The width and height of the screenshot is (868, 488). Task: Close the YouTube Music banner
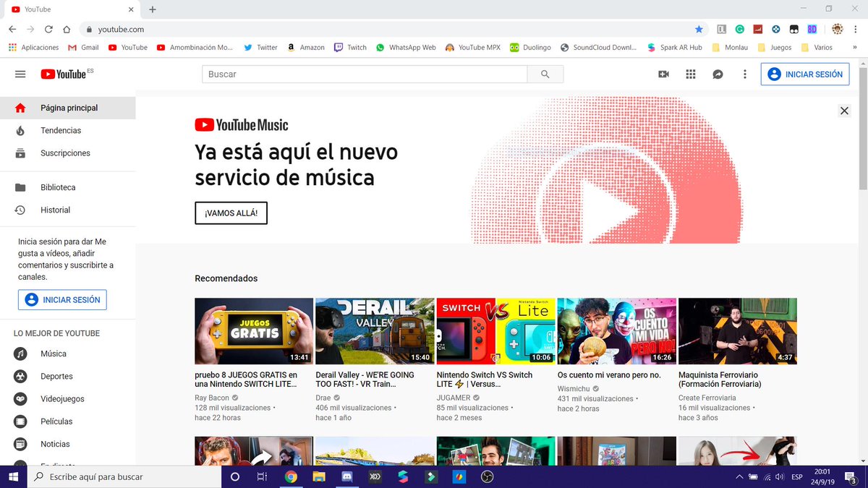(x=844, y=111)
